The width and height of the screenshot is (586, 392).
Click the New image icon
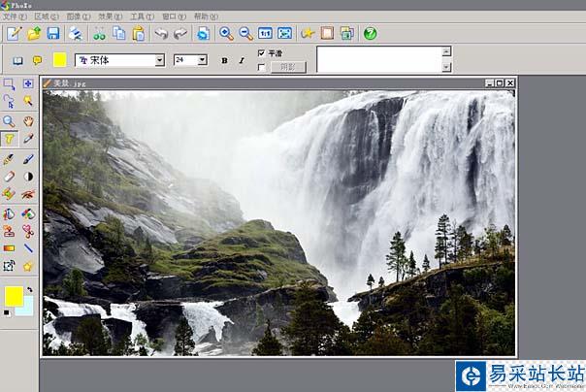[15, 34]
